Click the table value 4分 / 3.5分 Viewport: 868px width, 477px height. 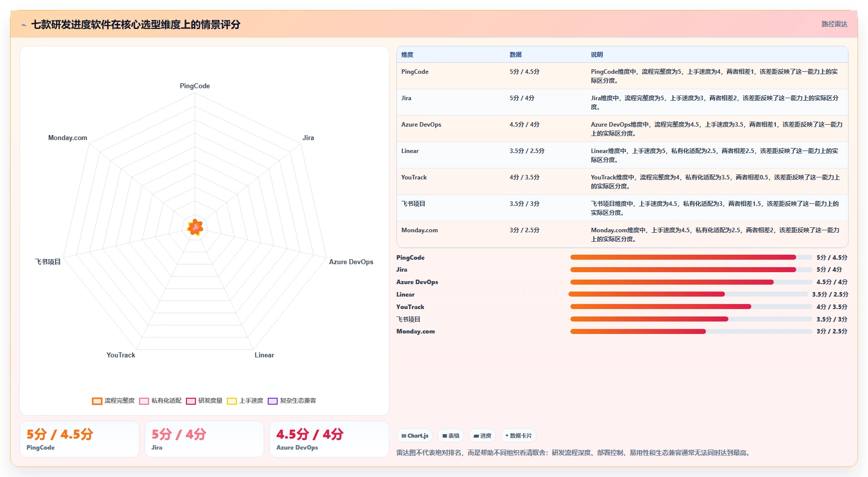524,177
